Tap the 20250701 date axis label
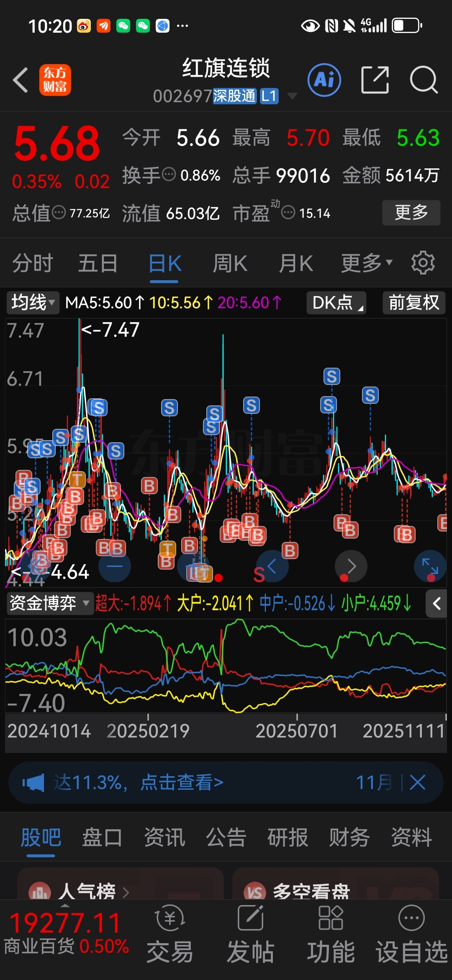 [x=297, y=731]
